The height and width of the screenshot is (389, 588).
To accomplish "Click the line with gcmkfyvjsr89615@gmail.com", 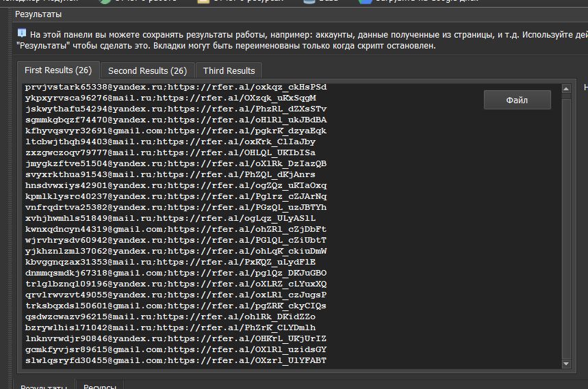I will 176,349.
